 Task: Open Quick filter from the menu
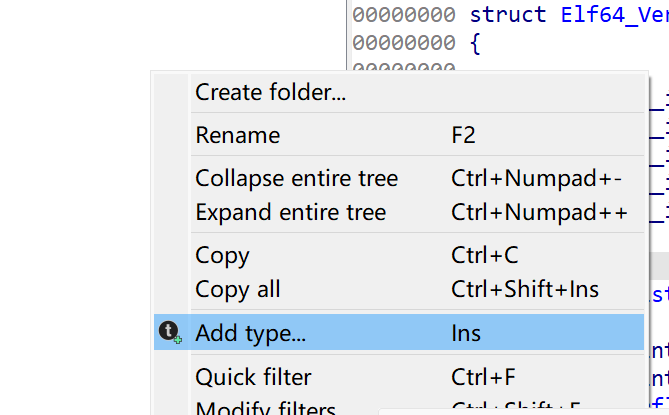coord(254,377)
